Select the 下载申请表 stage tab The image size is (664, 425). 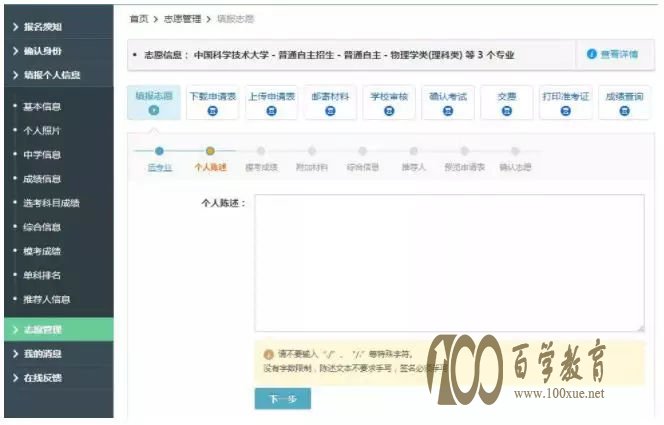[x=213, y=102]
